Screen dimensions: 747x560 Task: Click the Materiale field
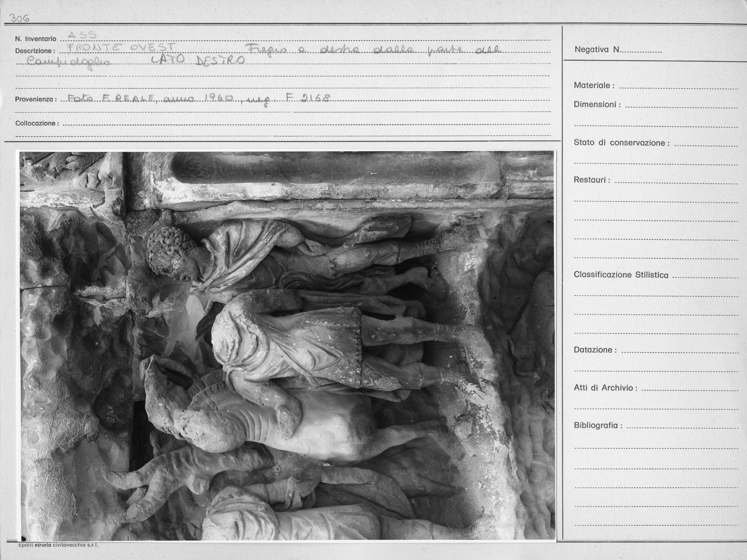click(656, 85)
